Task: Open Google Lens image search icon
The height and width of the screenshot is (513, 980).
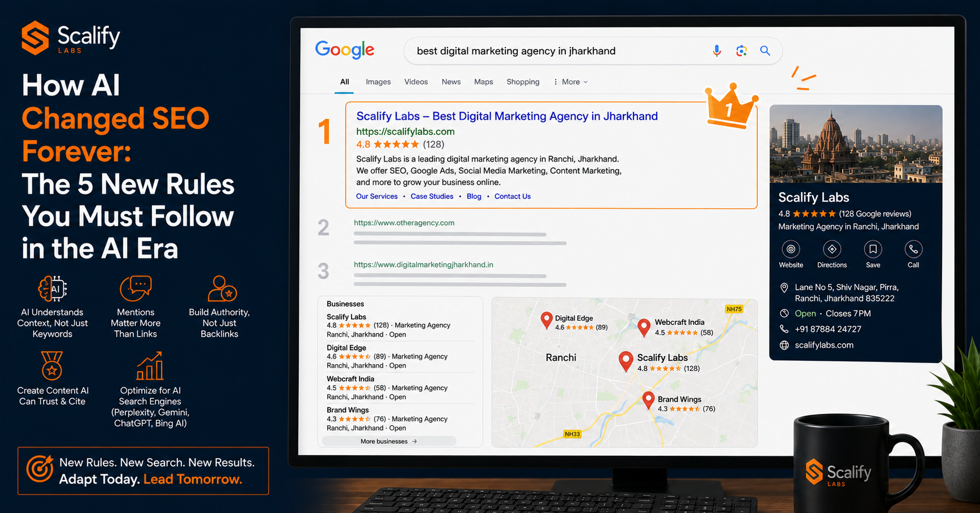Action: 741,51
